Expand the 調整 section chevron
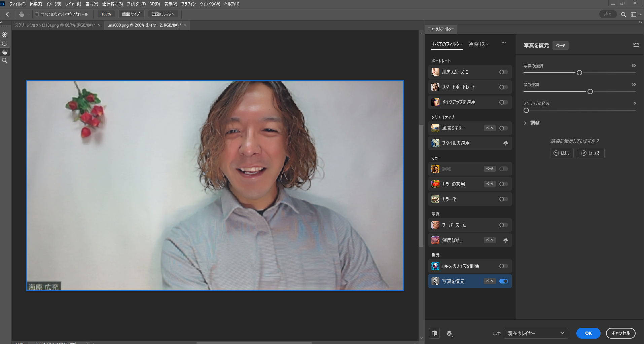644x344 pixels. tap(525, 123)
